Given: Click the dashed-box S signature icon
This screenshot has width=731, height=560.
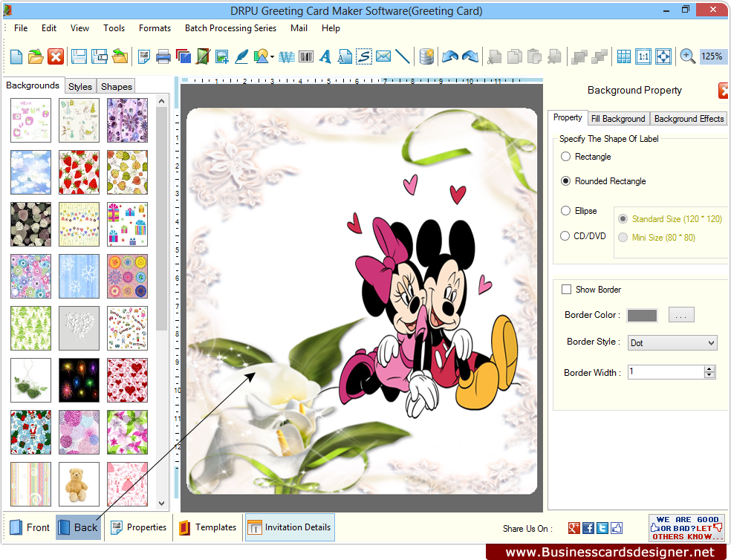Looking at the screenshot, I should coord(364,57).
